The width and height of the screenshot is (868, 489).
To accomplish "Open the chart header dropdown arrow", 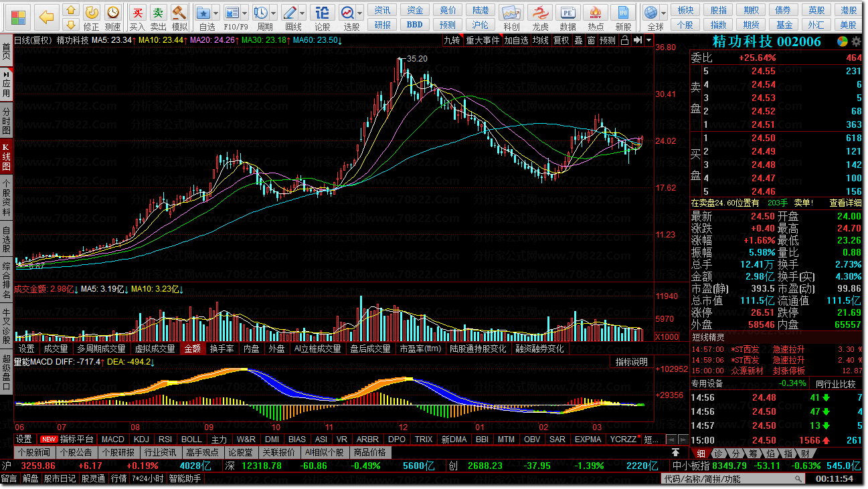I will click(648, 40).
